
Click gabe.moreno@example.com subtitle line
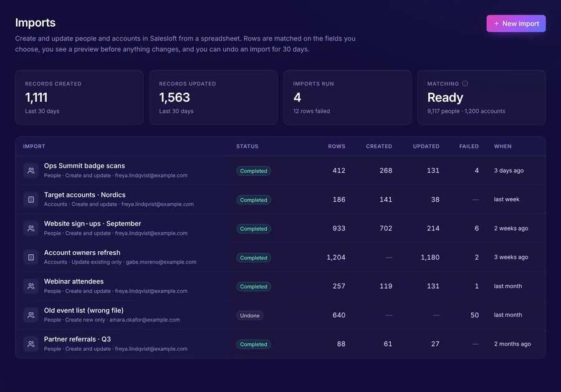[120, 262]
